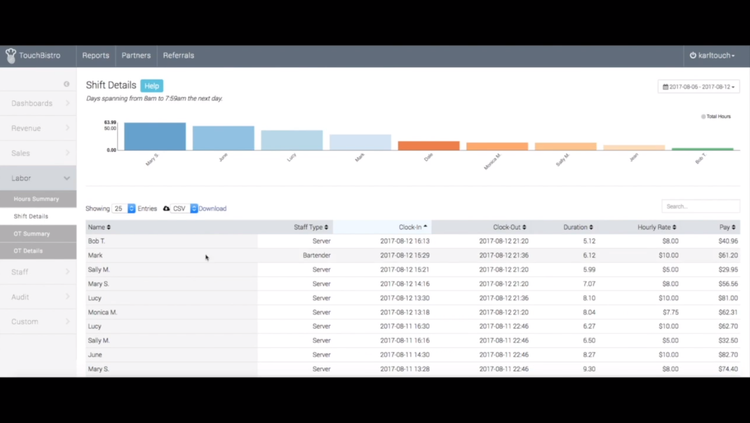Screen dimensions: 750x423
Task: Expand the Dashboards sidebar section
Action: (x=38, y=103)
